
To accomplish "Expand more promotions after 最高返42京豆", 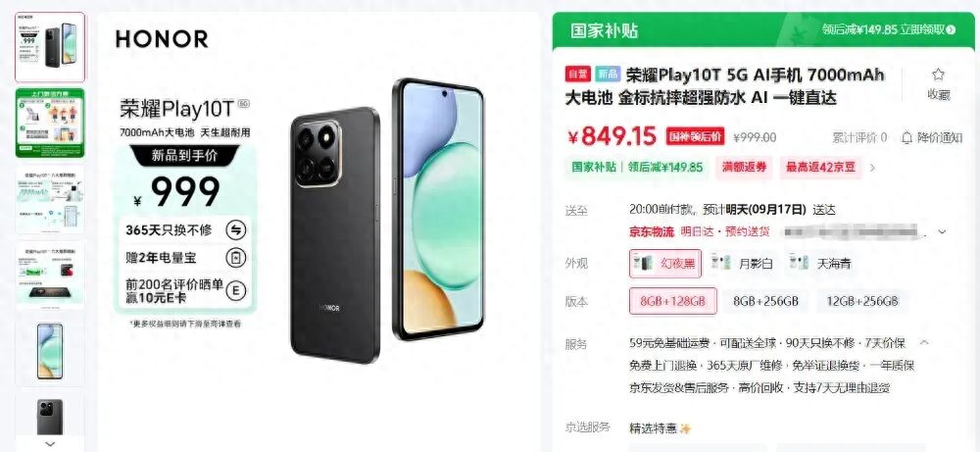I will pos(872,168).
